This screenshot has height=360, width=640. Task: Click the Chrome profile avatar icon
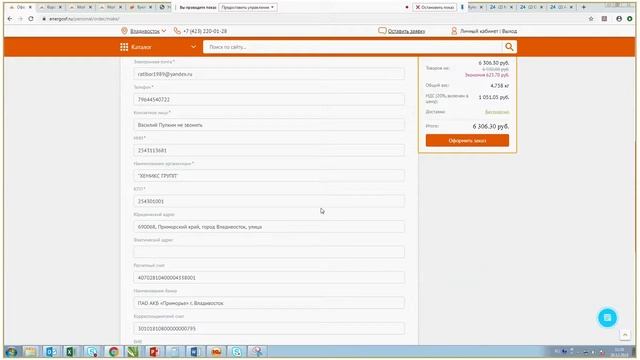[x=619, y=19]
